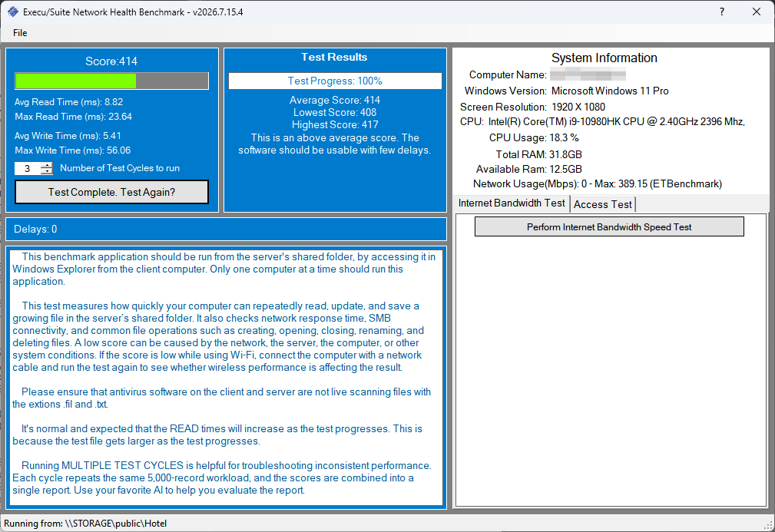Click the Number of Test Cycles to run label
The width and height of the screenshot is (775, 532).
(x=120, y=168)
